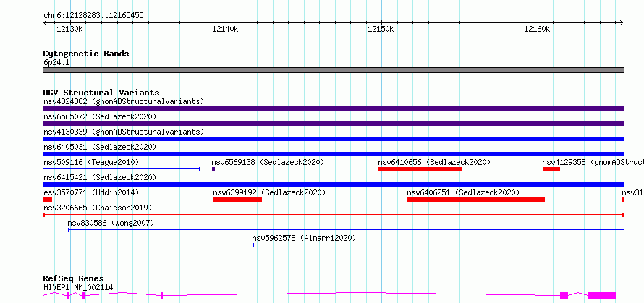Open the nsv830586 (Wong2007) label
This screenshot has height=303, width=644.
[x=111, y=223]
